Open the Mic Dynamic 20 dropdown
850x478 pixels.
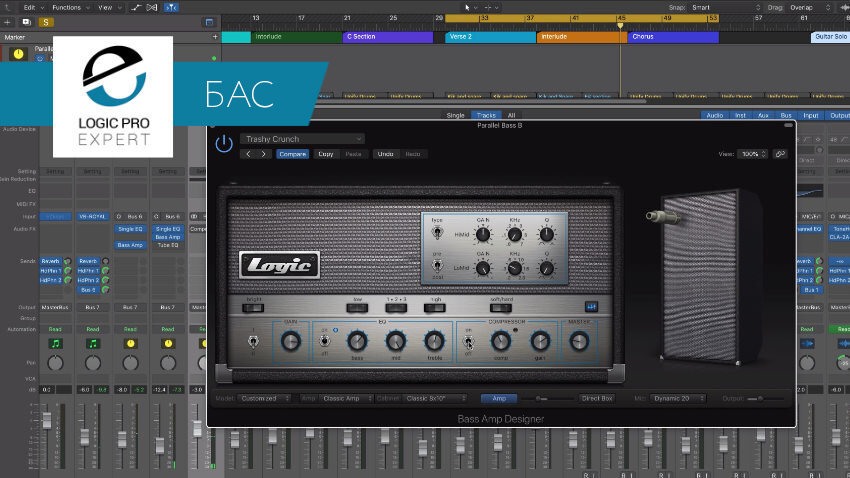(678, 398)
